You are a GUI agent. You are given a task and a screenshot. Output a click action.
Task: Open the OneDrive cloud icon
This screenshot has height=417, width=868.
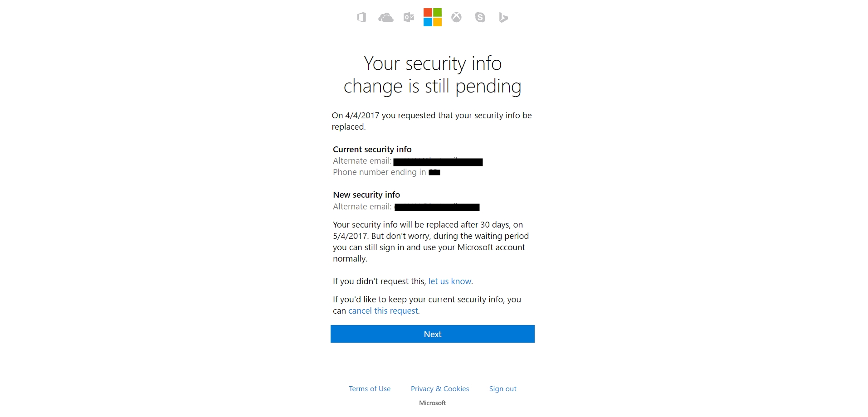pos(385,18)
